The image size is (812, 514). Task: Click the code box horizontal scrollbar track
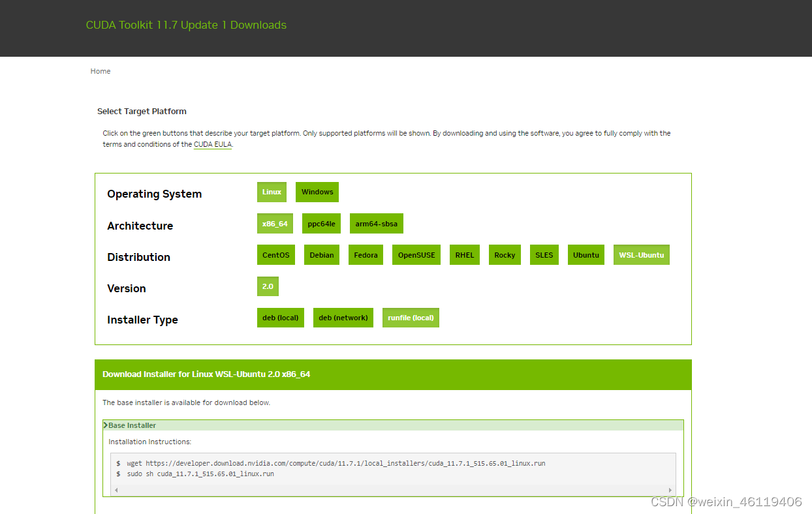coord(393,490)
